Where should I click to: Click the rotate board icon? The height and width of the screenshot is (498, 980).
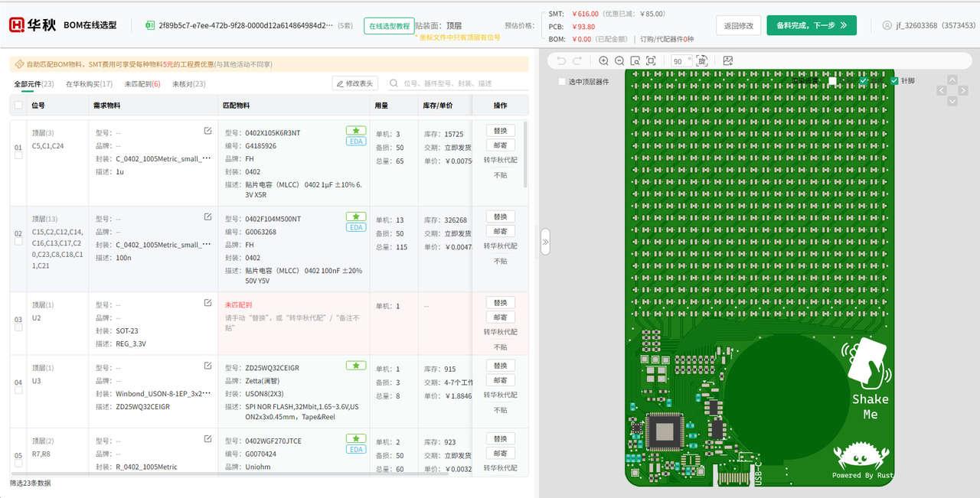[x=701, y=60]
